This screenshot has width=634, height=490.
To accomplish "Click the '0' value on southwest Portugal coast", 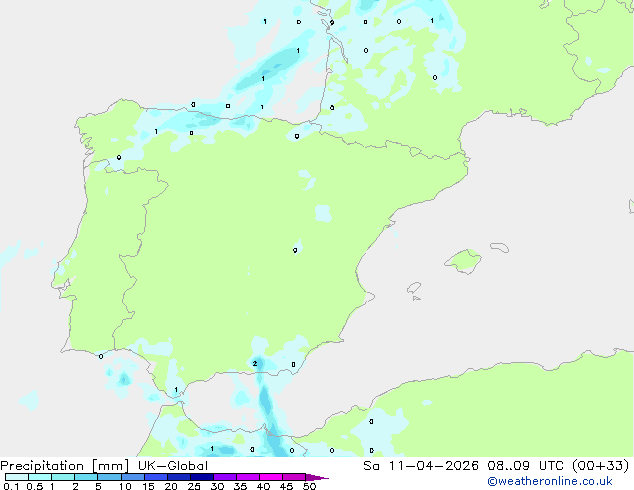I will [101, 357].
